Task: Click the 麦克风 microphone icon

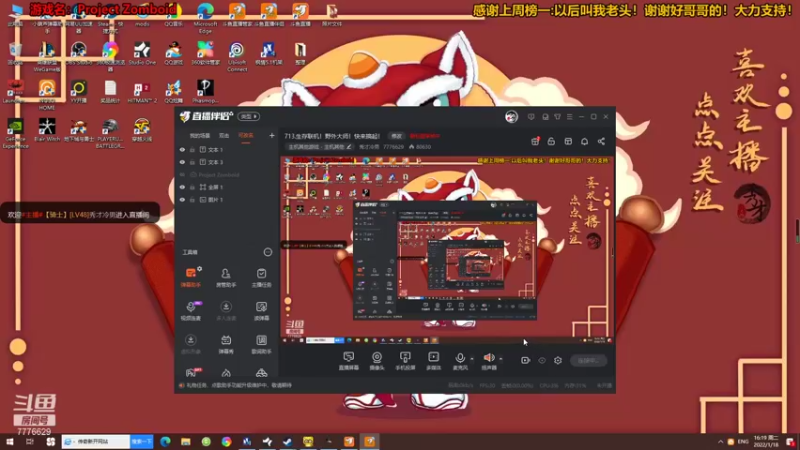Action: click(x=460, y=358)
